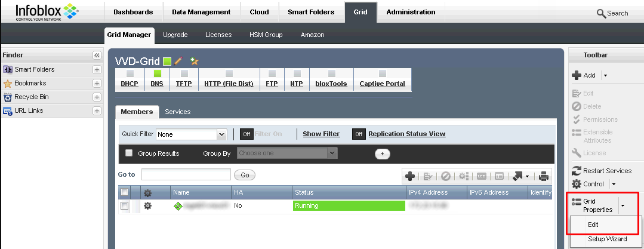Viewport: 644px width, 249px height.
Task: Open the Cloud tab
Action: pyautogui.click(x=259, y=13)
